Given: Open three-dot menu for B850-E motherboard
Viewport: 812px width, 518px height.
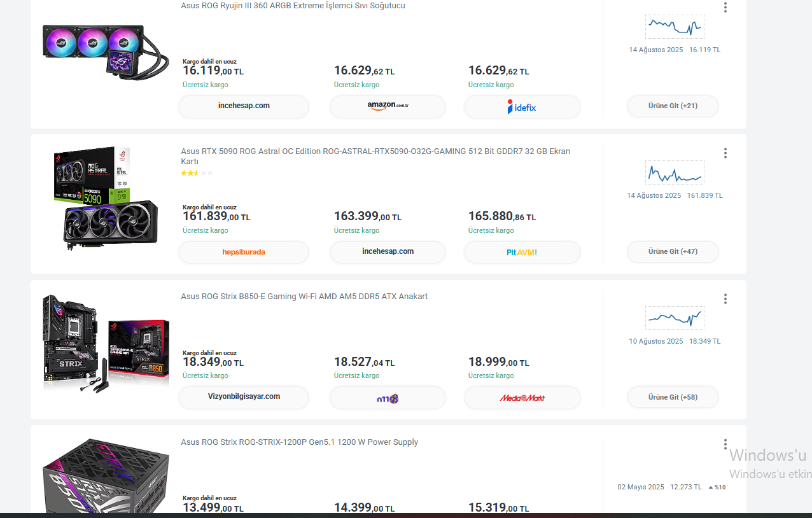Looking at the screenshot, I should tap(725, 299).
